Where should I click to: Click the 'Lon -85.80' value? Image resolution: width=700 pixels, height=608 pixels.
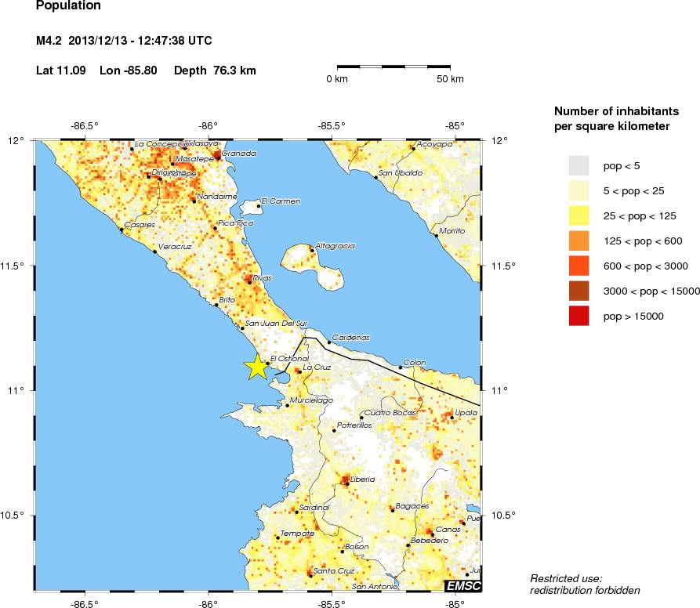click(128, 71)
